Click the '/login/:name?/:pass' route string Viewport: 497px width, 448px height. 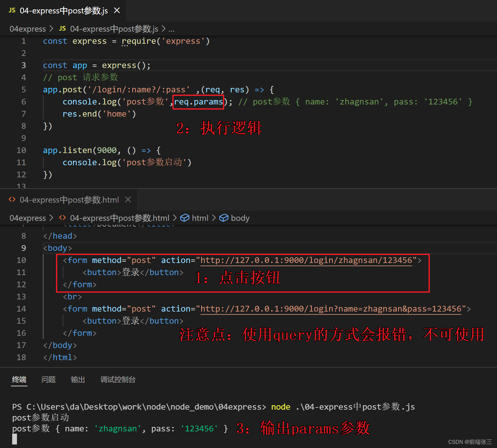[x=138, y=90]
